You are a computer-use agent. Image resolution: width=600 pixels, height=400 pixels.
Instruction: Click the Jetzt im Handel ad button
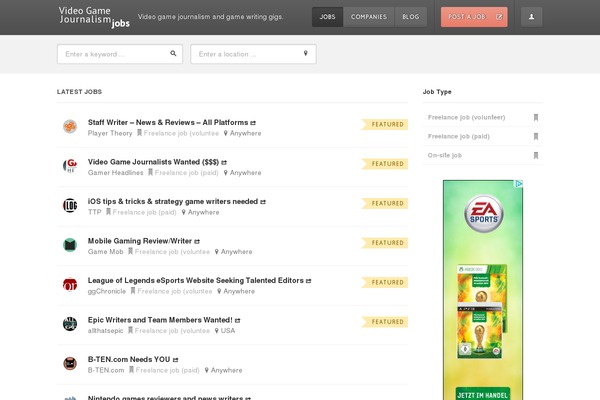pos(483,394)
